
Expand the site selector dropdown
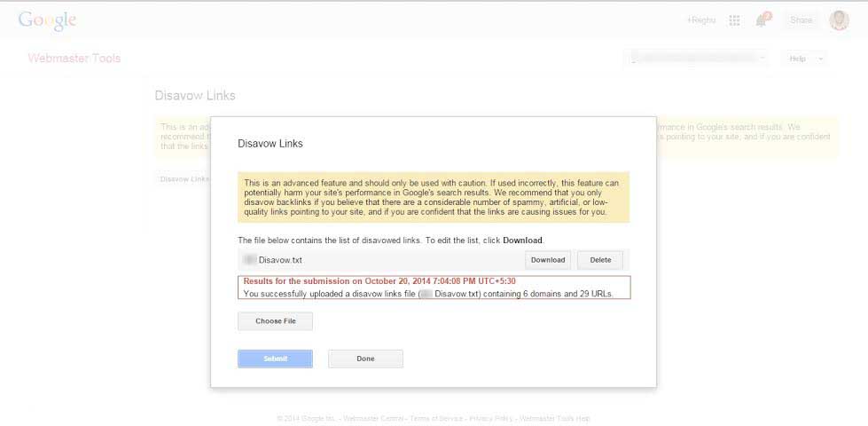(696, 58)
